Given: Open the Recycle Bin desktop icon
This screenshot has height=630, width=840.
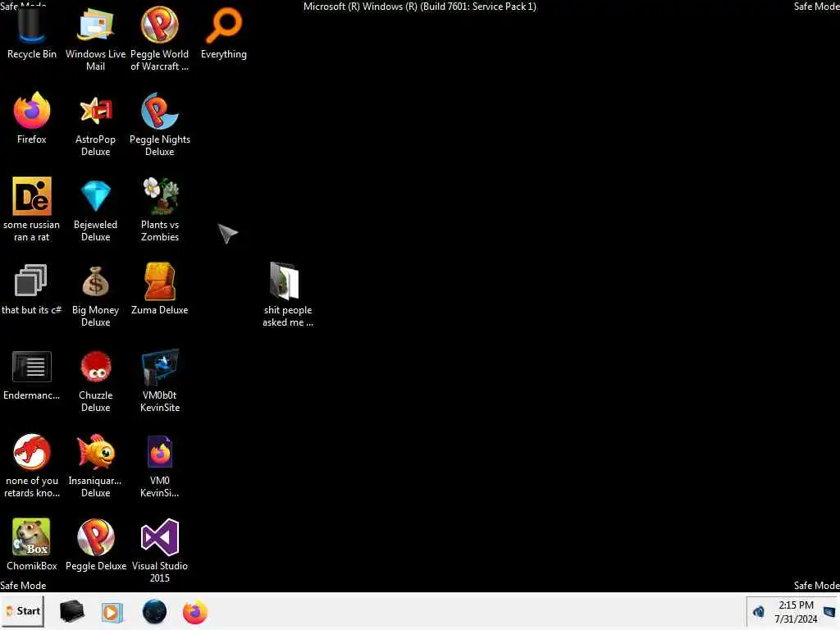Looking at the screenshot, I should 32,33.
